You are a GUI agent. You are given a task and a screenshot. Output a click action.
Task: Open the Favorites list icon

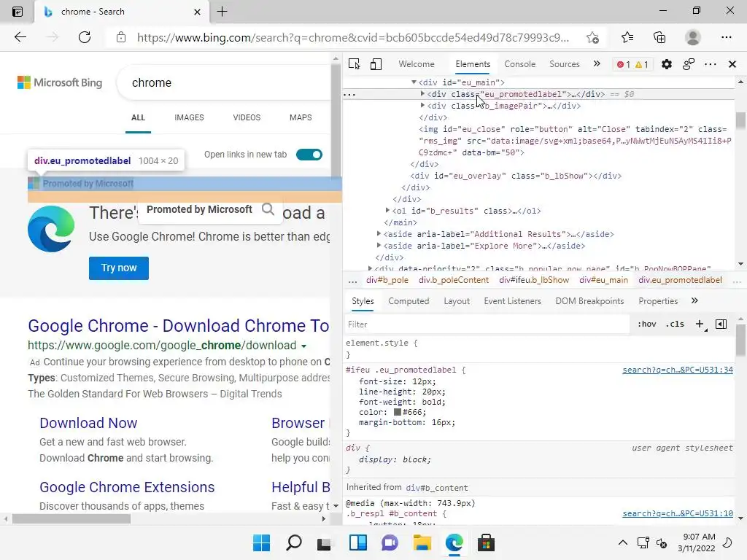[627, 37]
